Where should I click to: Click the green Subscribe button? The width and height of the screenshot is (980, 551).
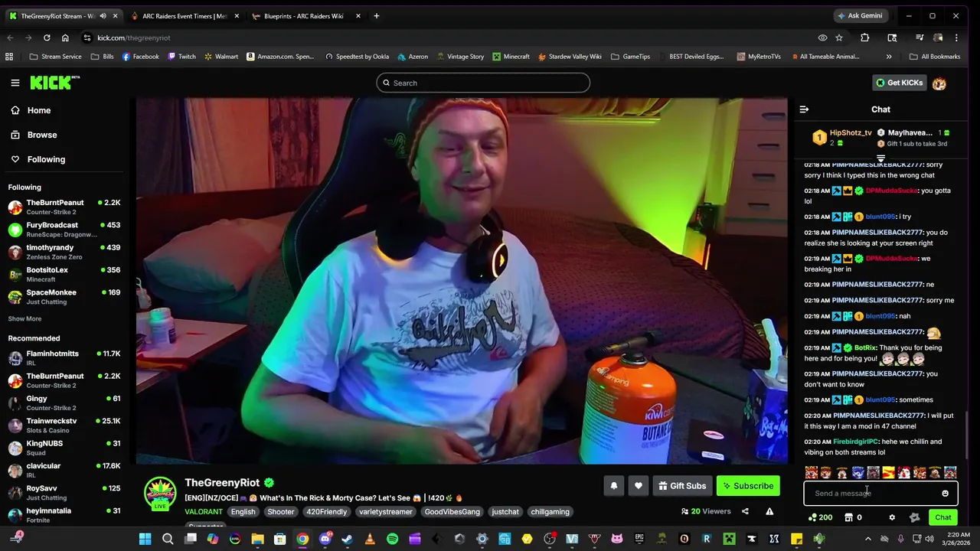point(747,486)
